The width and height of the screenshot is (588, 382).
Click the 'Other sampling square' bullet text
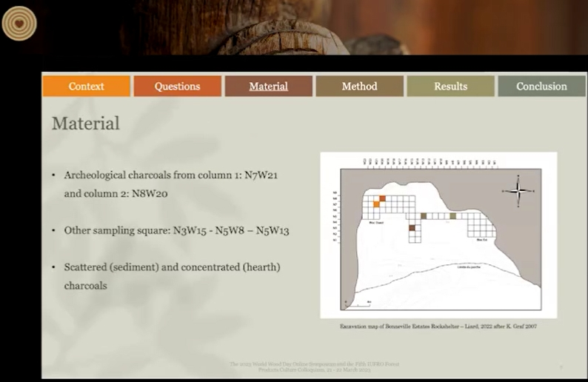(176, 230)
